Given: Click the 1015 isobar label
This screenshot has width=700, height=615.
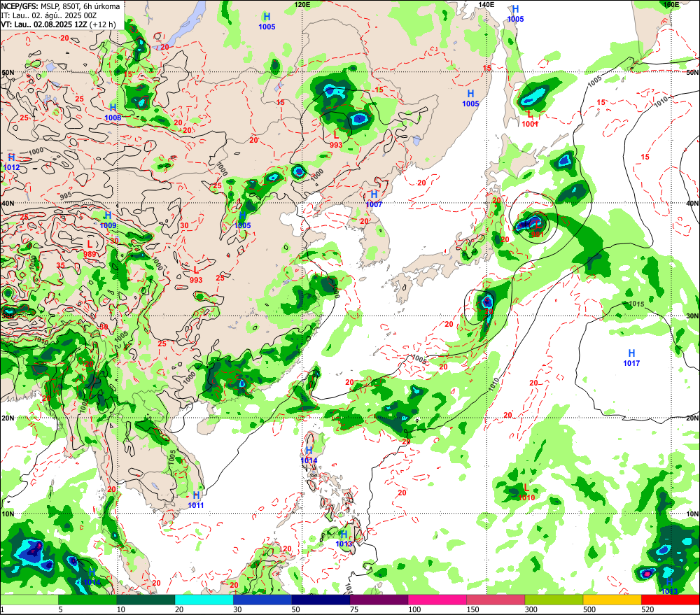Looking at the screenshot, I should (636, 304).
